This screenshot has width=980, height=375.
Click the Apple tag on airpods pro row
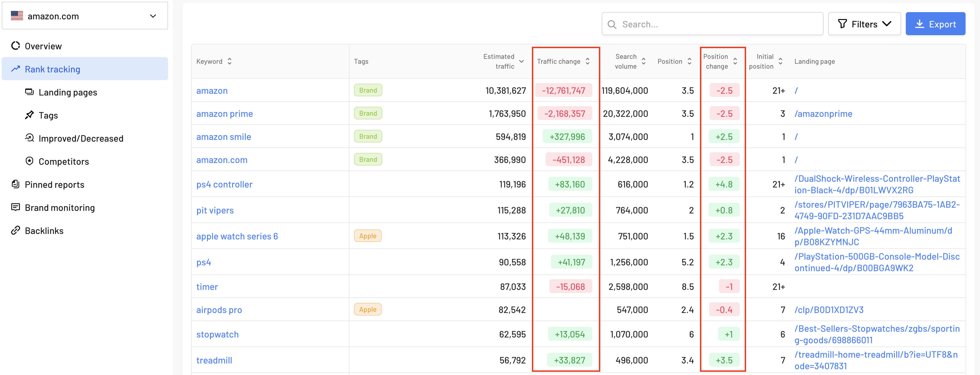point(368,310)
